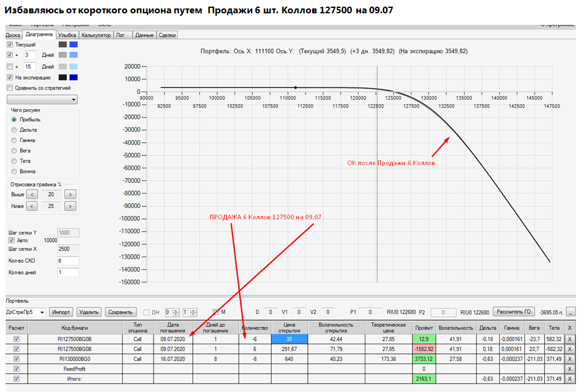Select the Прибыль radio button

(15, 119)
